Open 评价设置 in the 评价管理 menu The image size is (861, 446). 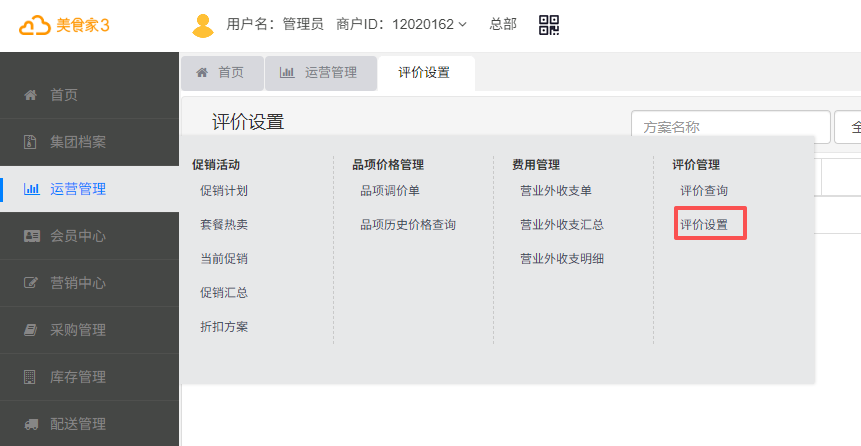pyautogui.click(x=704, y=225)
